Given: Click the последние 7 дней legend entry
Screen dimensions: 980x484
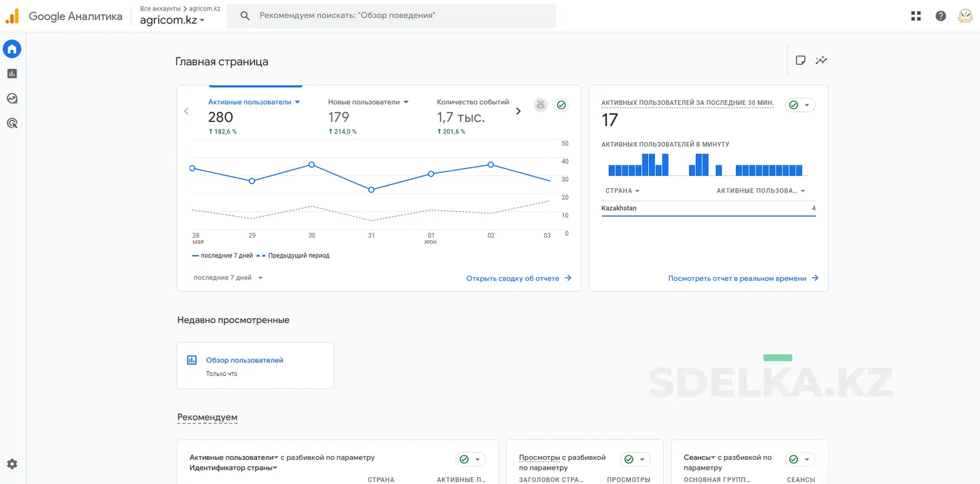Looking at the screenshot, I should [222, 256].
